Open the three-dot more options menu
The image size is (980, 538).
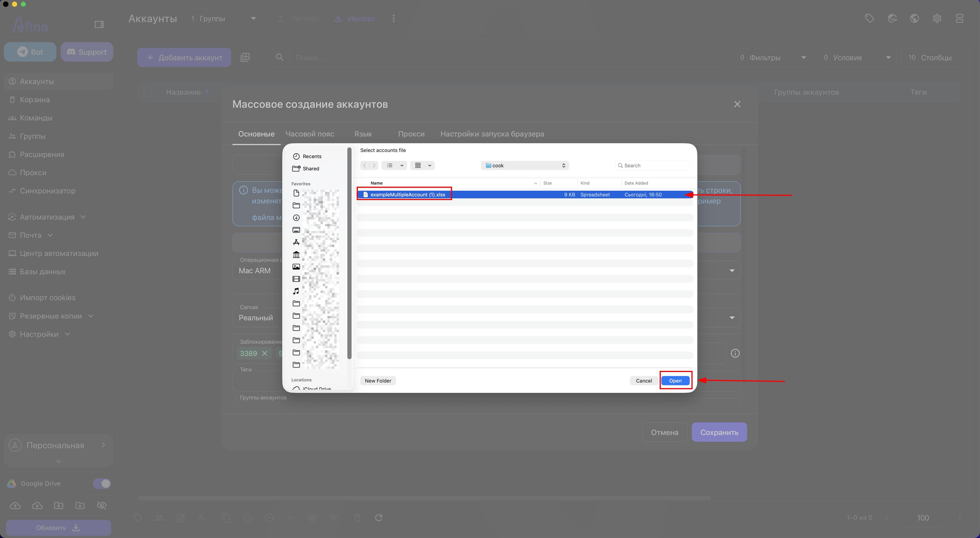pyautogui.click(x=394, y=18)
